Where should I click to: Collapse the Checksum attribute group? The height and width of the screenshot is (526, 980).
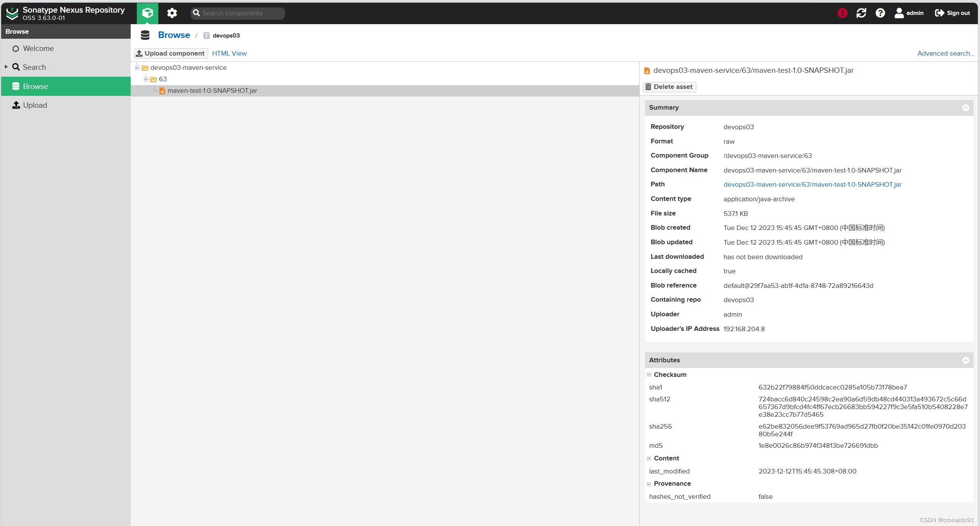pos(649,375)
